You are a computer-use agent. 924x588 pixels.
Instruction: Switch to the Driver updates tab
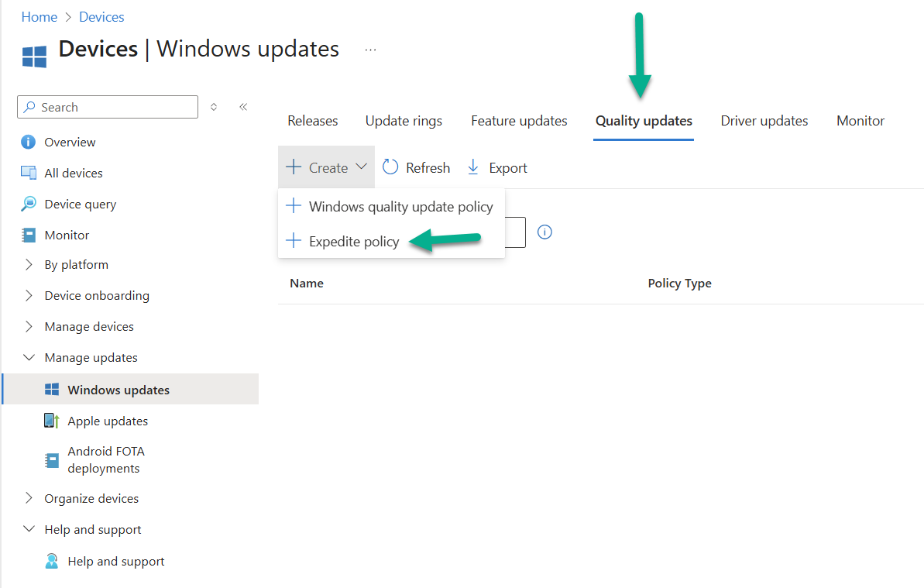764,121
